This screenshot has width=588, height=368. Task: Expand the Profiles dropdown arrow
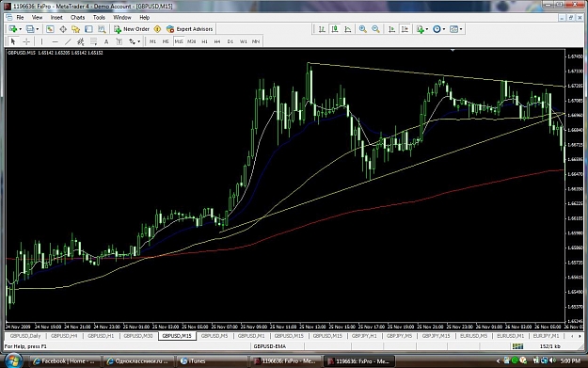click(x=37, y=29)
